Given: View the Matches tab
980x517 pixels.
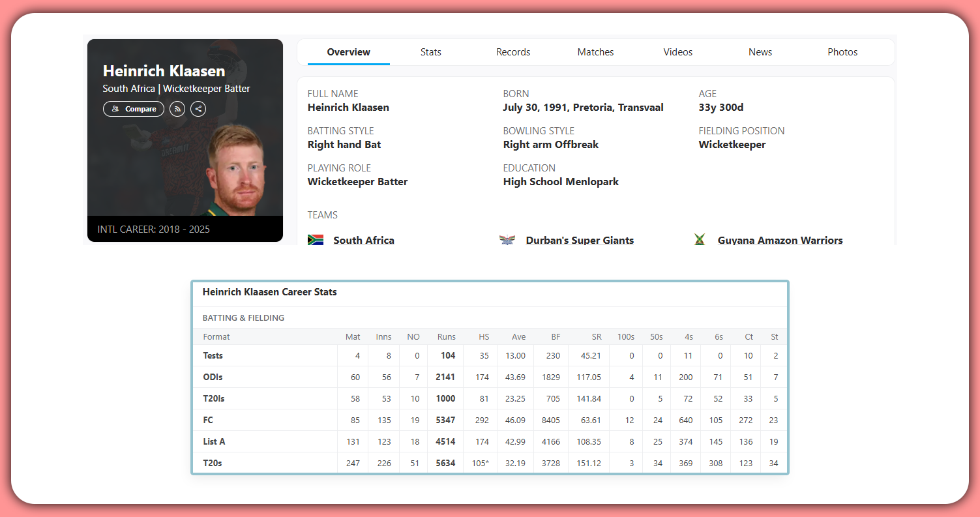Looking at the screenshot, I should tap(595, 52).
